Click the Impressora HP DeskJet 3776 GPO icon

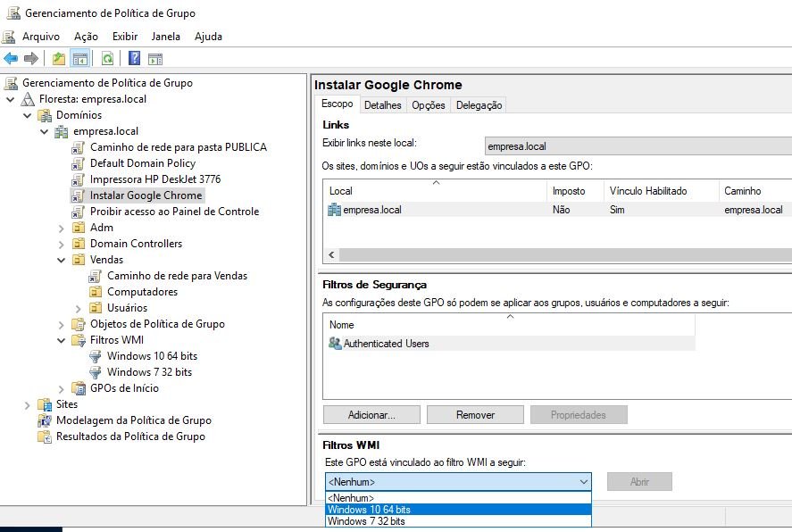pos(78,179)
